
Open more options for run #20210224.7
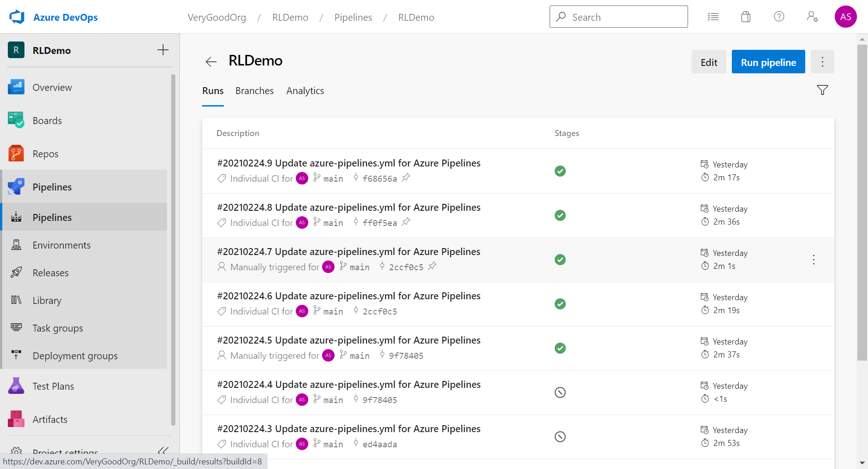coord(814,260)
